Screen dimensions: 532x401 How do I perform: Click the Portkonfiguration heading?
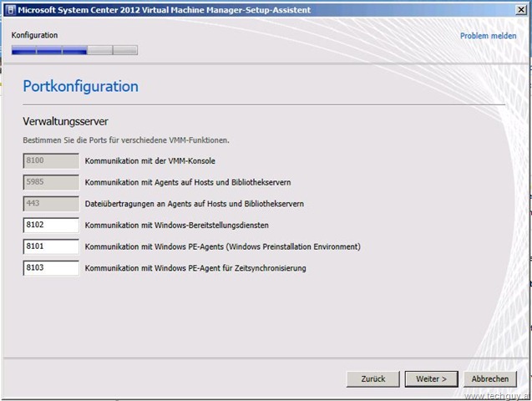click(x=81, y=87)
